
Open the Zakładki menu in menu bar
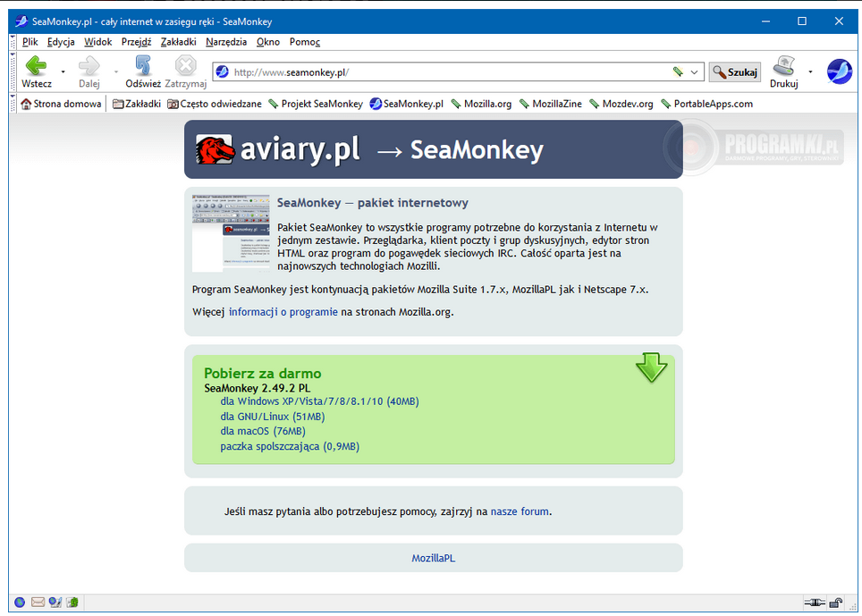point(178,42)
